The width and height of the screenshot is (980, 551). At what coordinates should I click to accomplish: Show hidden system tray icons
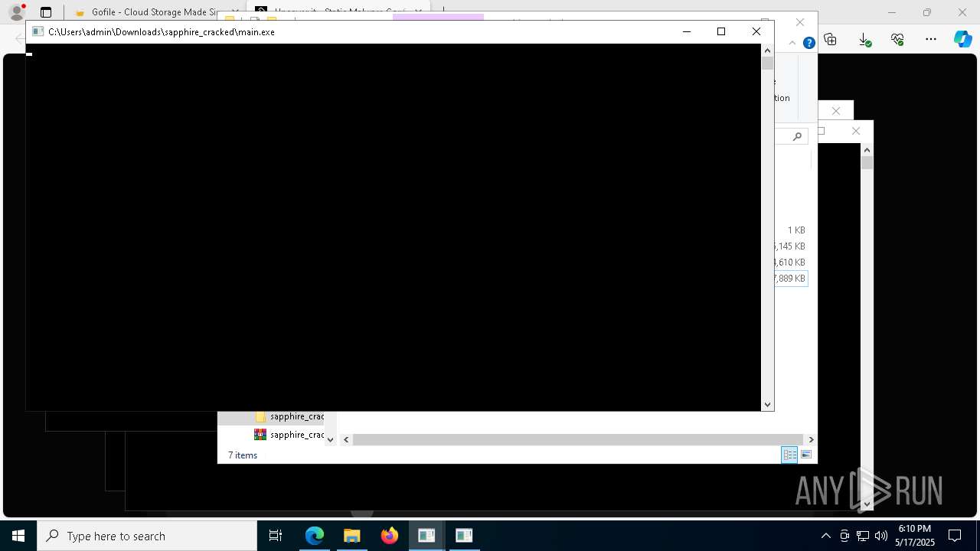coord(825,536)
